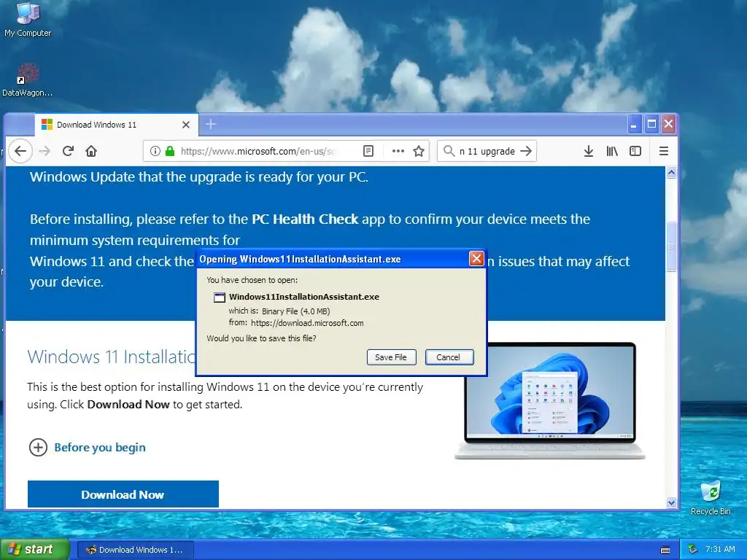Click the vertical scrollbar thumb

pos(671,246)
